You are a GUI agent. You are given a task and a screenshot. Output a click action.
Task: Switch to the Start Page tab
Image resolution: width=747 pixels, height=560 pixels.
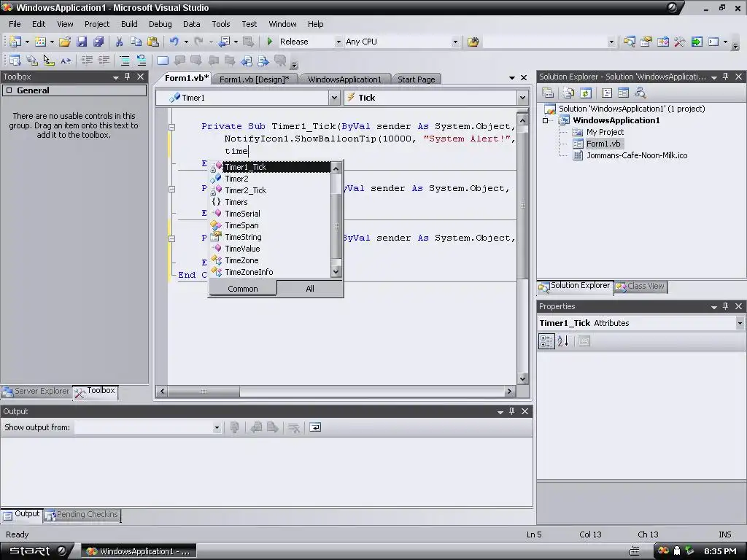[416, 79]
